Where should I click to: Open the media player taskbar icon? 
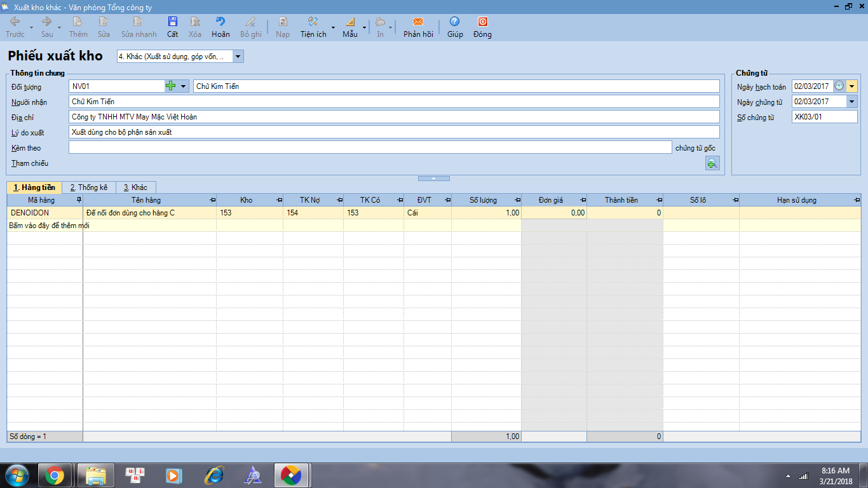172,475
